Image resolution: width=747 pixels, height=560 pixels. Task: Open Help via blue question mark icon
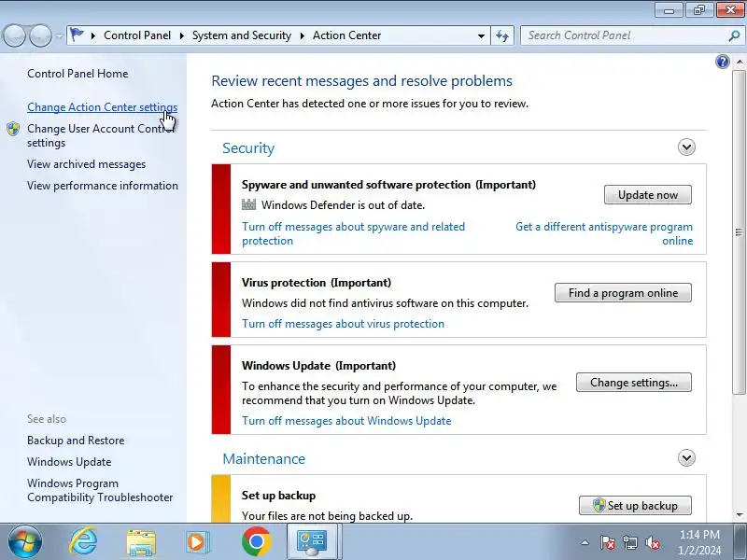(x=722, y=62)
